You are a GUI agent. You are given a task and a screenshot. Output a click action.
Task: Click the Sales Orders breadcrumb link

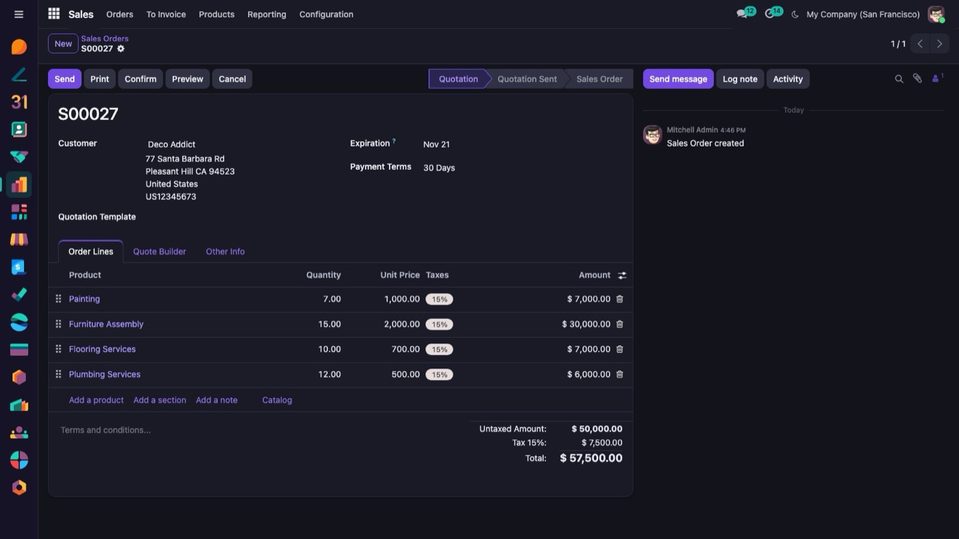[x=105, y=39]
